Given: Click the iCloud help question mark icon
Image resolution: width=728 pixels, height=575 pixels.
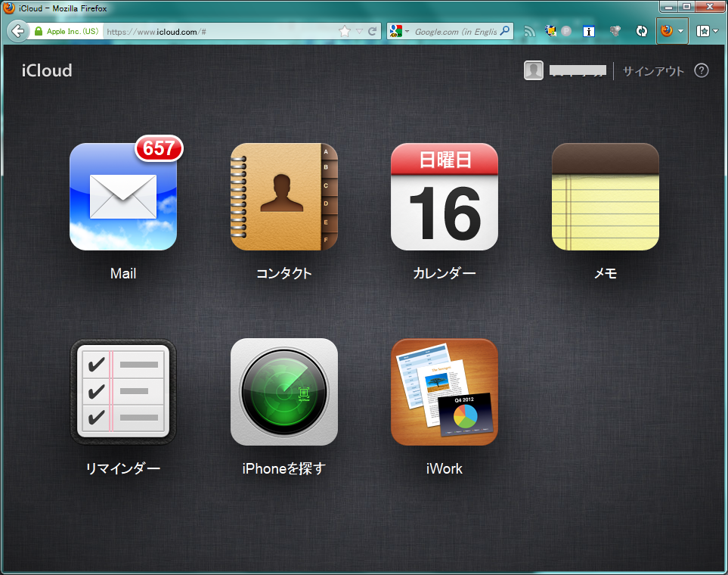Looking at the screenshot, I should click(x=701, y=70).
